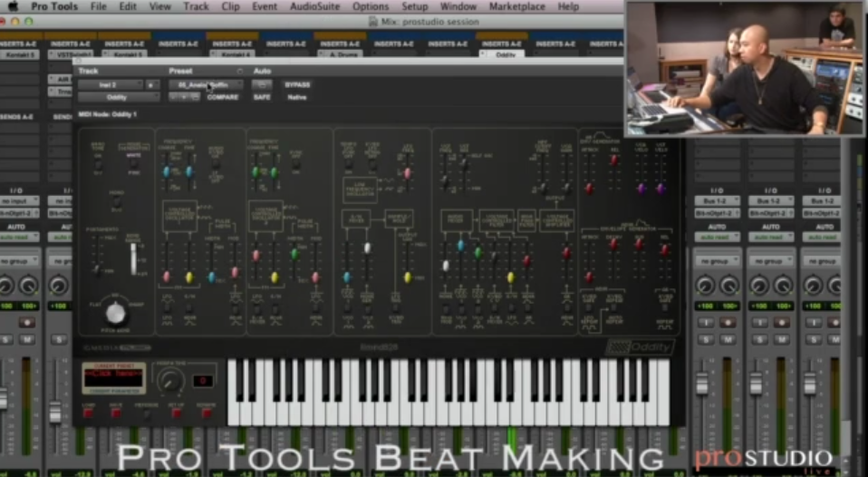Toggle the Mono/Duo switch

[116, 201]
